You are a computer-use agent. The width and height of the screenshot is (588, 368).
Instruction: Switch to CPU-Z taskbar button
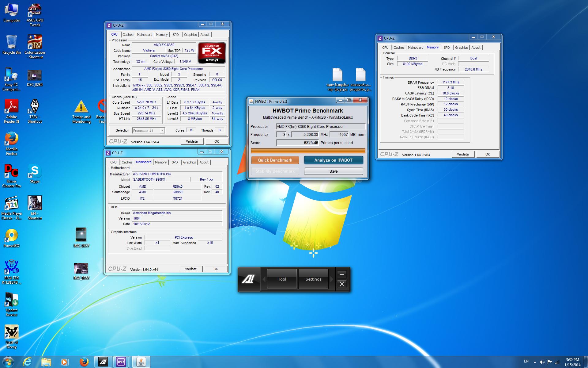click(121, 362)
